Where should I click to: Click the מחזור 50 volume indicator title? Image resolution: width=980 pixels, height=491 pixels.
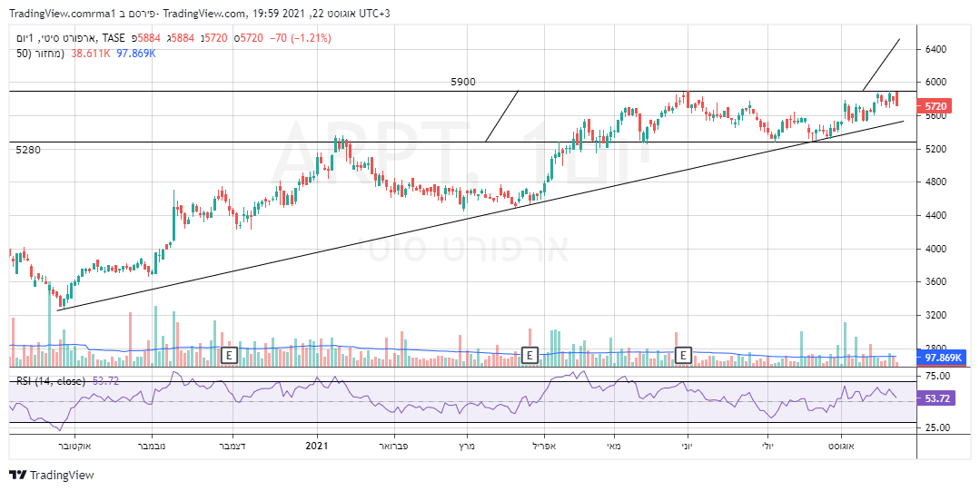tap(40, 54)
